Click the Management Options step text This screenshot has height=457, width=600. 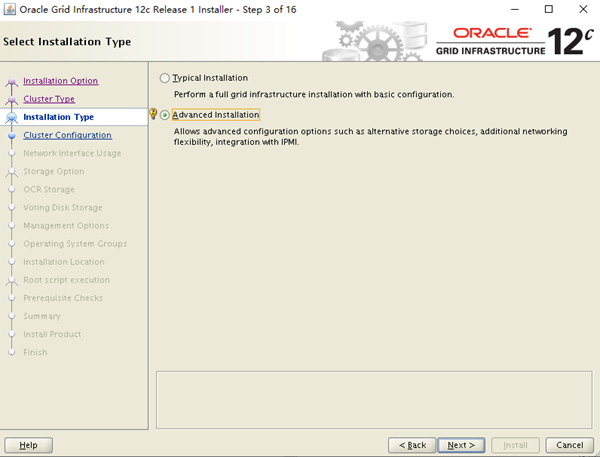point(66,225)
